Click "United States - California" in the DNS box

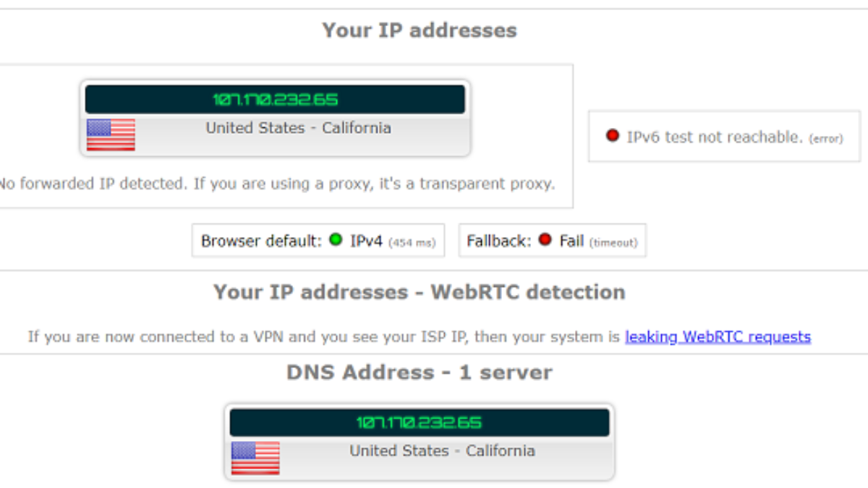pos(442,450)
